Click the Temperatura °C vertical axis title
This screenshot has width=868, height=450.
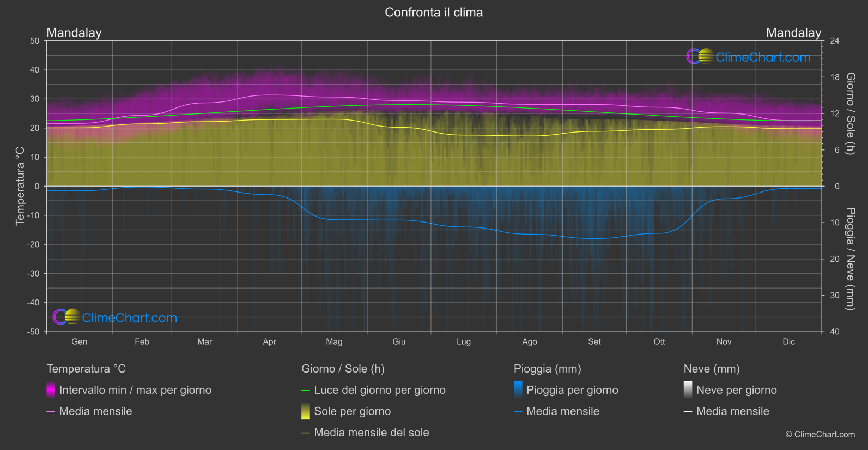pos(20,185)
